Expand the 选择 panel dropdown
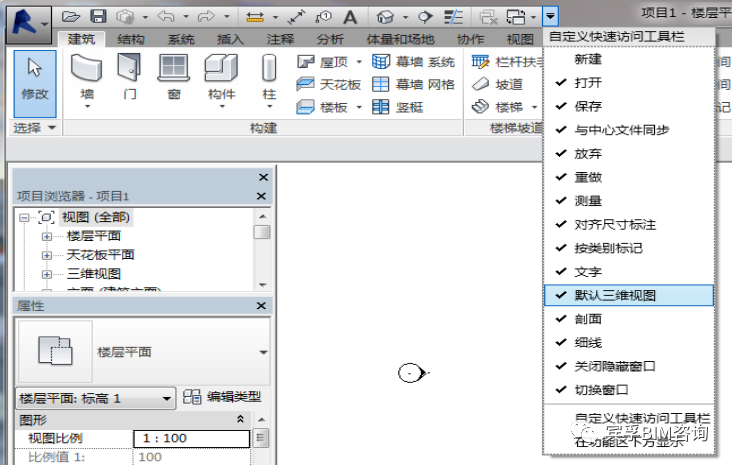The image size is (732, 465). (x=52, y=127)
